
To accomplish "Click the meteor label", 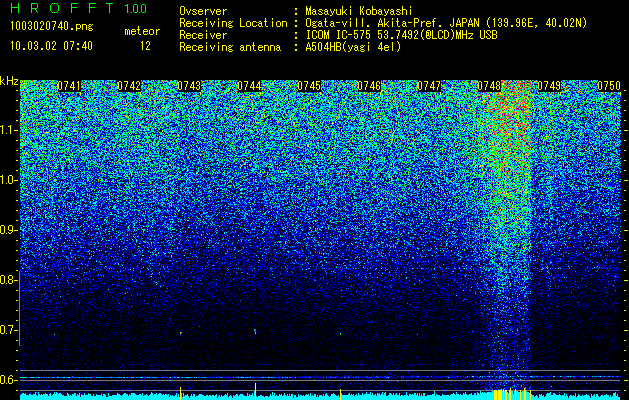I will click(x=142, y=31).
